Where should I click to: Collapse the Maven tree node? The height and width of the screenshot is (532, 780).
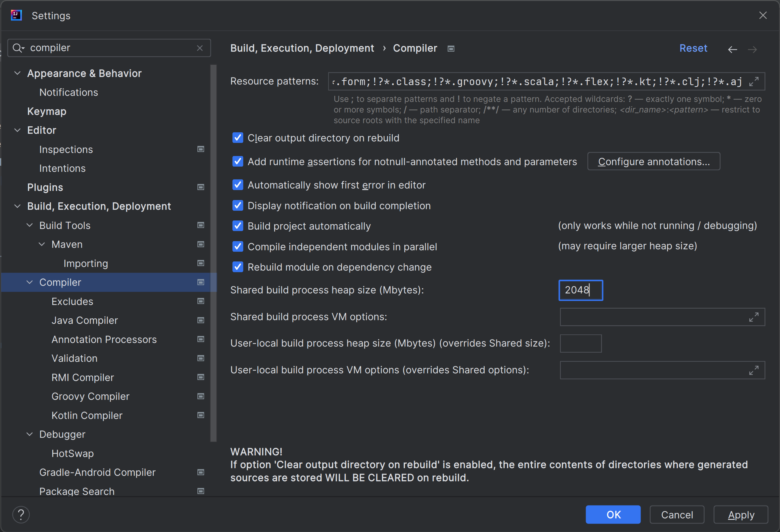[42, 244]
